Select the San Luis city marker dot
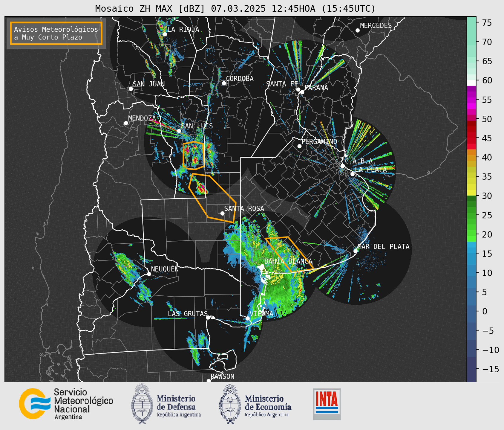 [x=179, y=131]
